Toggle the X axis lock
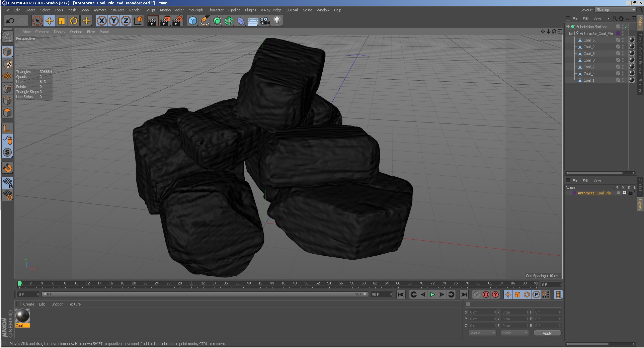 (x=102, y=21)
